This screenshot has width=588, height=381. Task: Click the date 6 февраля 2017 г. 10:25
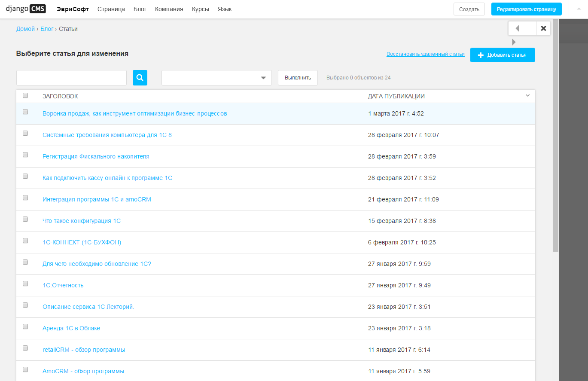pos(402,242)
